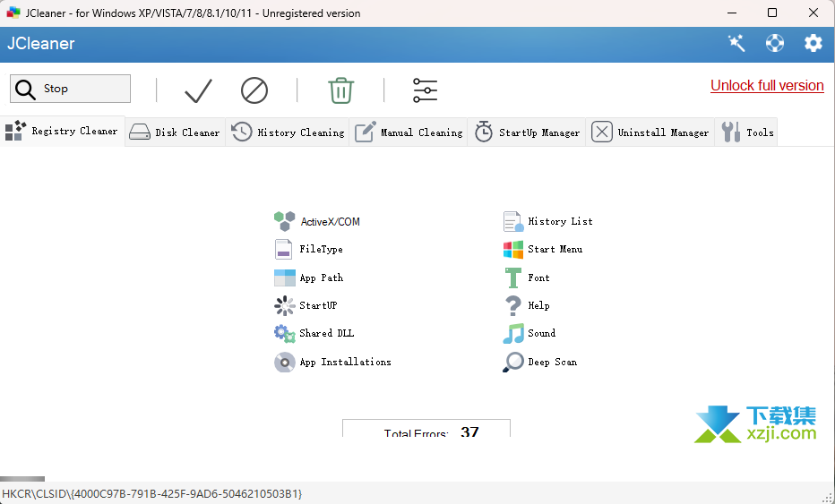Viewport: 835px width, 504px height.
Task: Click the magic wand icon in header
Action: 736,43
